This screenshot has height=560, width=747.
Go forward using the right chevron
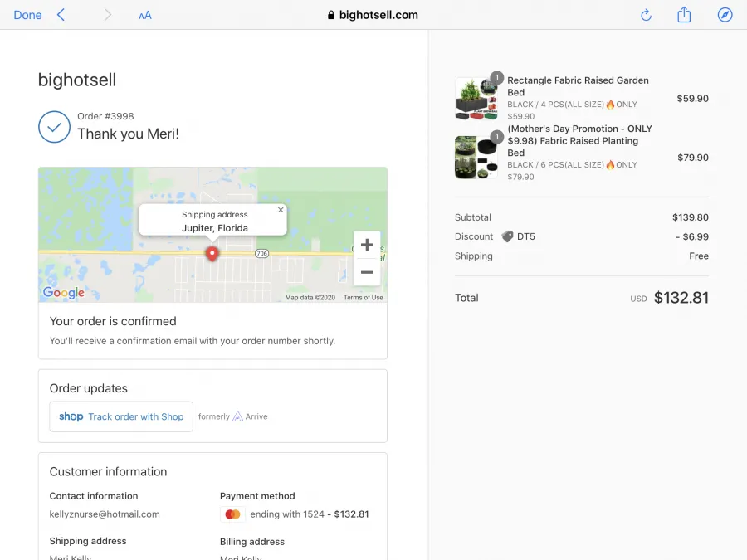pos(108,15)
